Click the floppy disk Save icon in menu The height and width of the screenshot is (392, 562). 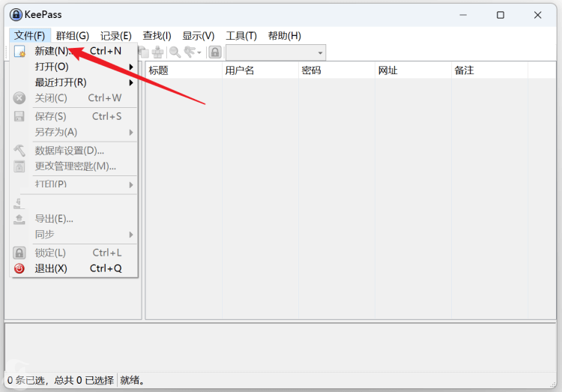[19, 116]
